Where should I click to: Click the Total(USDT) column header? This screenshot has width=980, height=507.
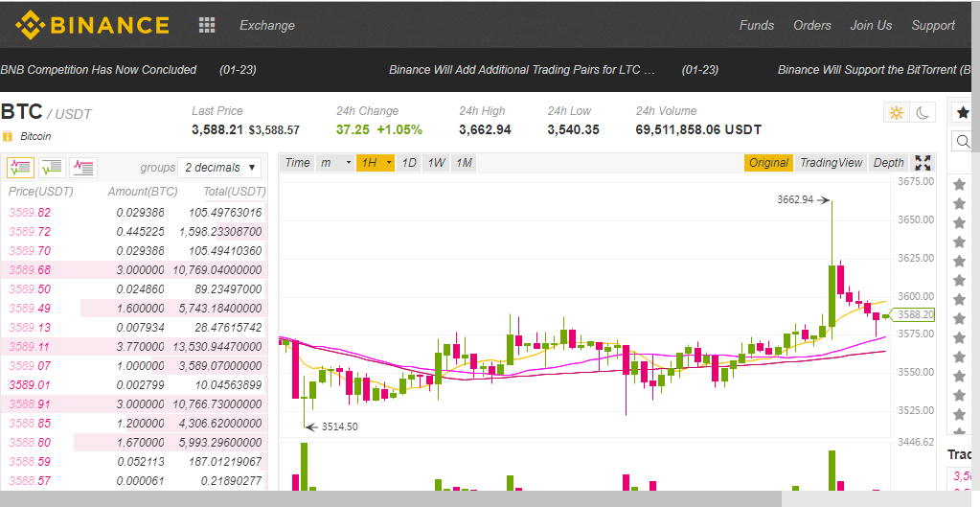tap(235, 192)
